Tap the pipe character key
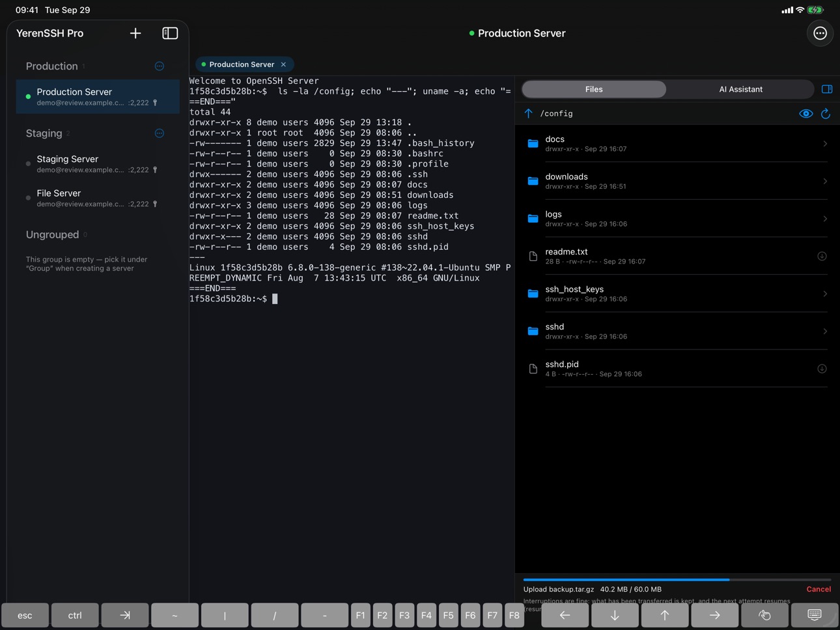The image size is (840, 630). coord(225,615)
